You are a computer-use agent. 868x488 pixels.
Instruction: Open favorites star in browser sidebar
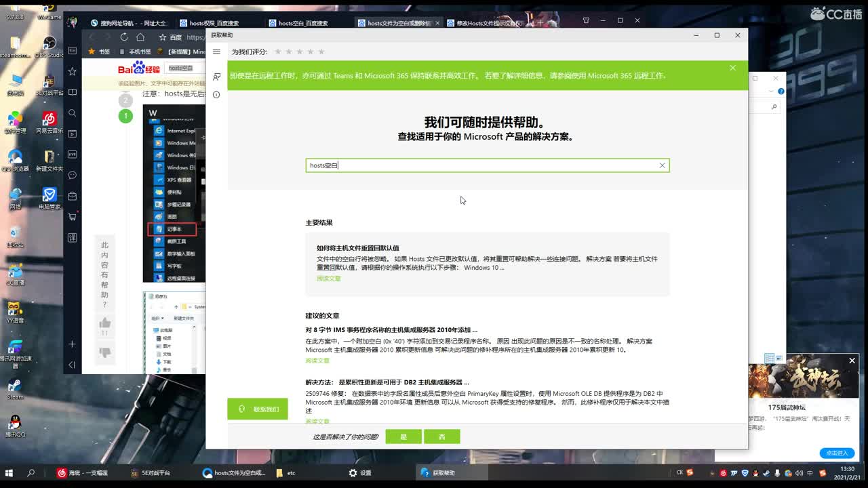[73, 71]
